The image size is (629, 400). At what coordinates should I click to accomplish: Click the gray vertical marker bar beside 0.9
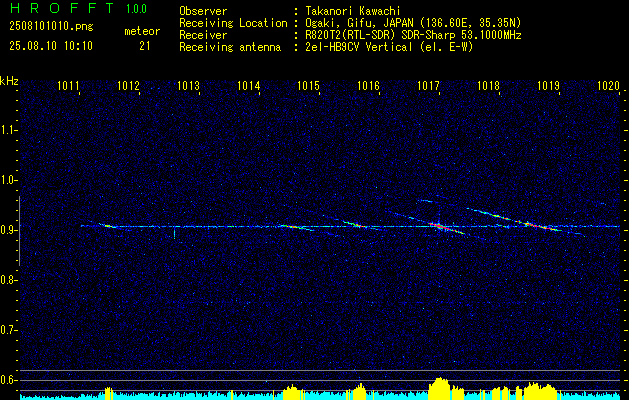pos(20,231)
